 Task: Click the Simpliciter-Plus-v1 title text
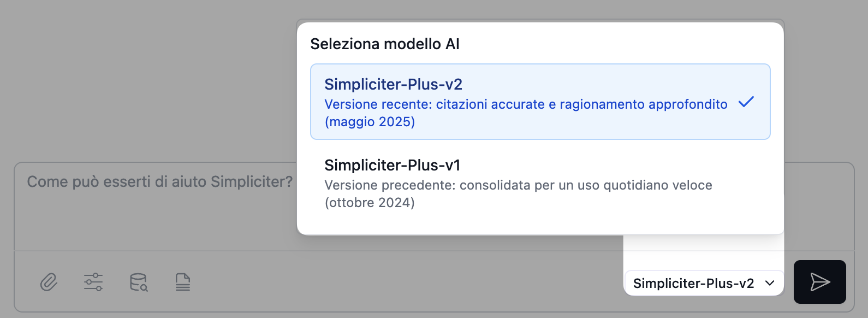(392, 165)
